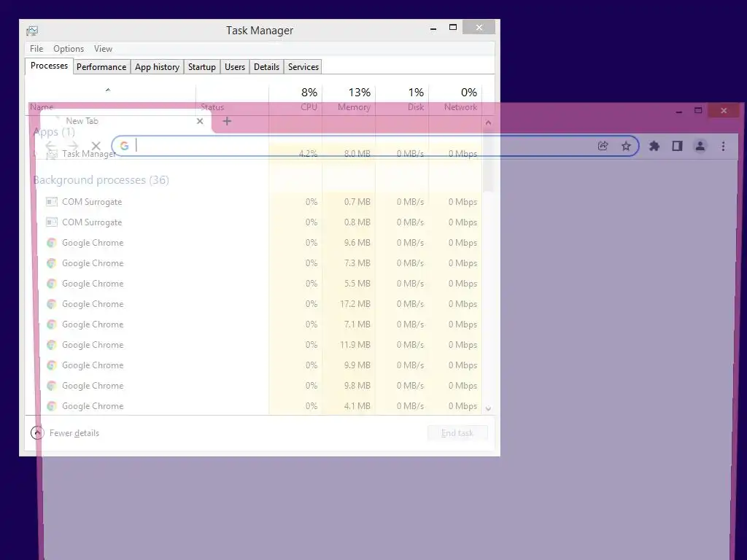This screenshot has height=560, width=747.
Task: Sort processes by Disk column
Action: click(403, 99)
